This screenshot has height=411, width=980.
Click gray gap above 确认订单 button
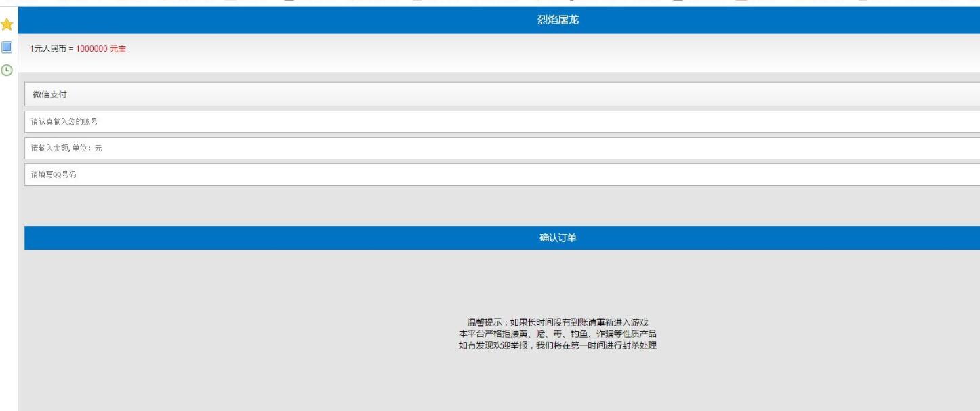(x=502, y=206)
